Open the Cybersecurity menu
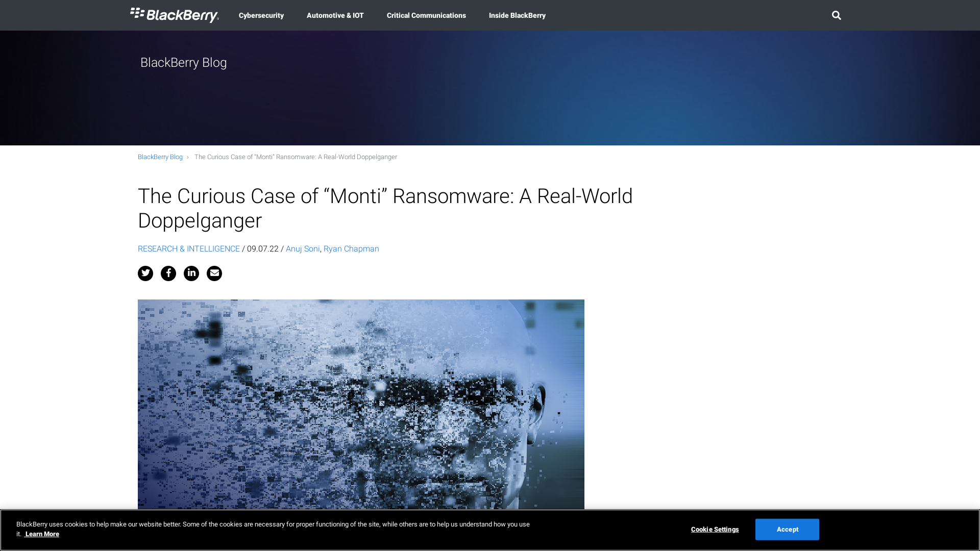The image size is (980, 551). point(261,15)
